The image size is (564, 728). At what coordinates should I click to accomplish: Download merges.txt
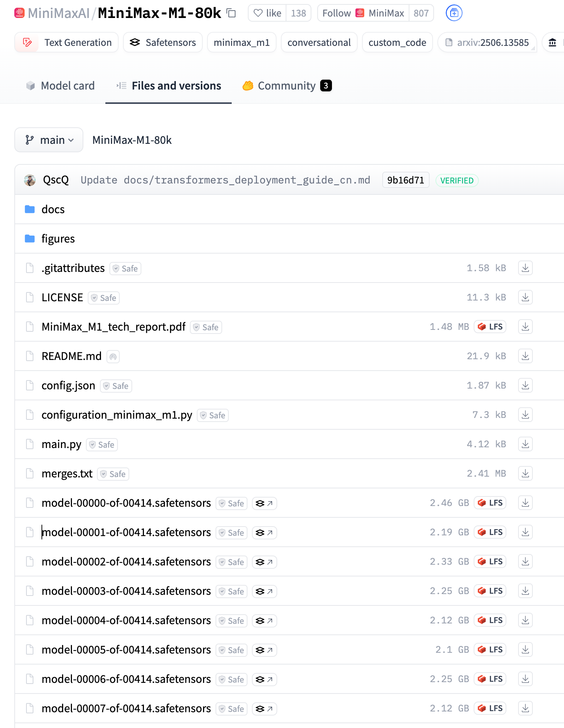525,473
